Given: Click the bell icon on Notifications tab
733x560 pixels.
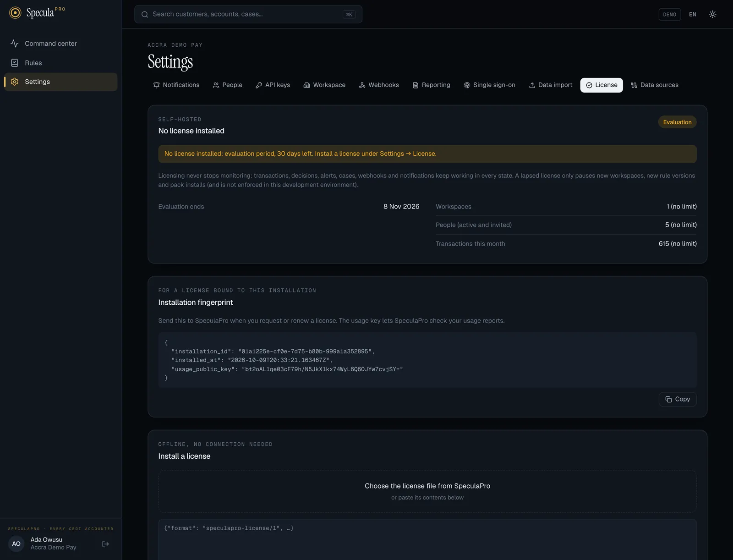Looking at the screenshot, I should (157, 85).
